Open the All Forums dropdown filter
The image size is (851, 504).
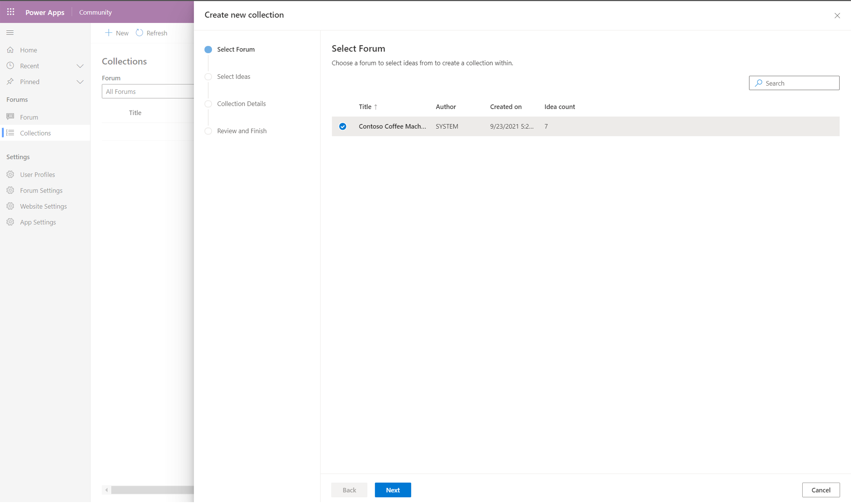point(147,90)
